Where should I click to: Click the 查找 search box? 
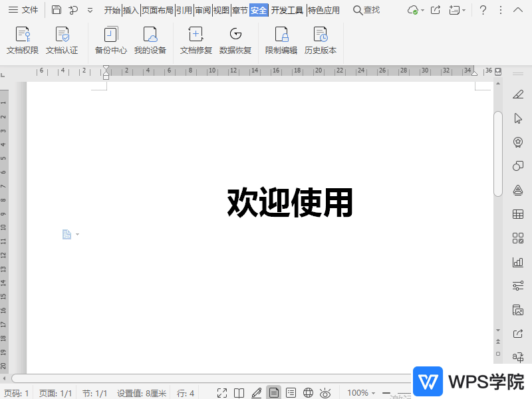(367, 10)
